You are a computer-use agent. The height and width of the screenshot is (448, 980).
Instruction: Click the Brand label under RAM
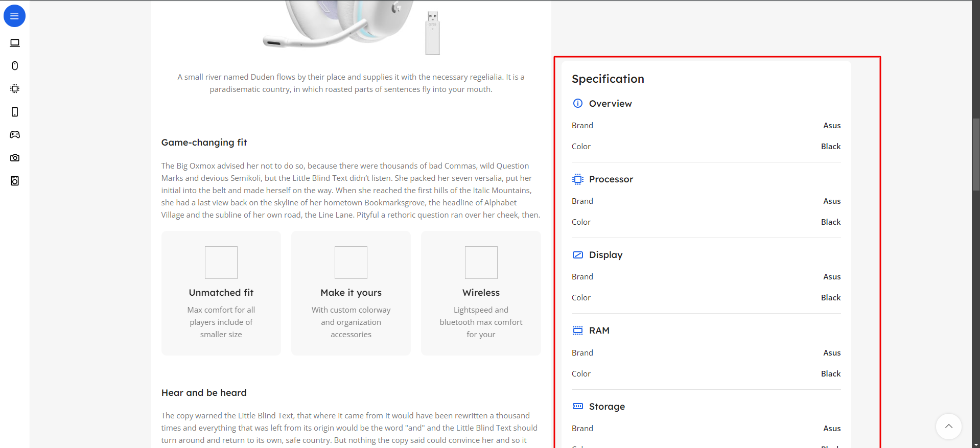click(582, 353)
